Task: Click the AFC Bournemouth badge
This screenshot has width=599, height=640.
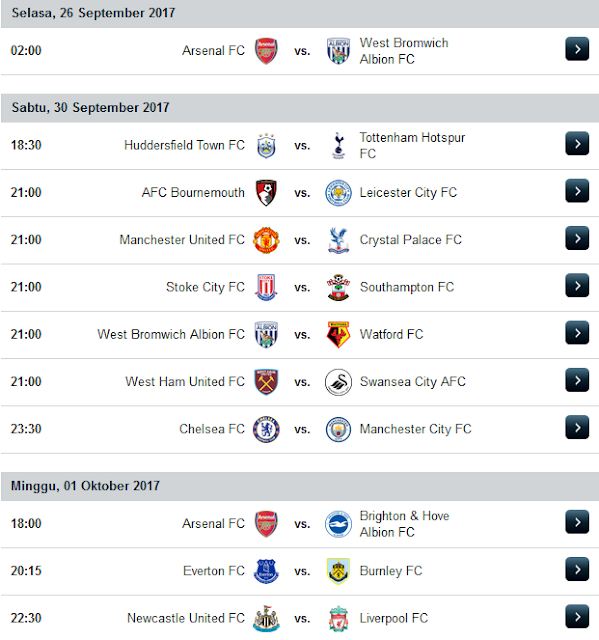Action: point(266,193)
